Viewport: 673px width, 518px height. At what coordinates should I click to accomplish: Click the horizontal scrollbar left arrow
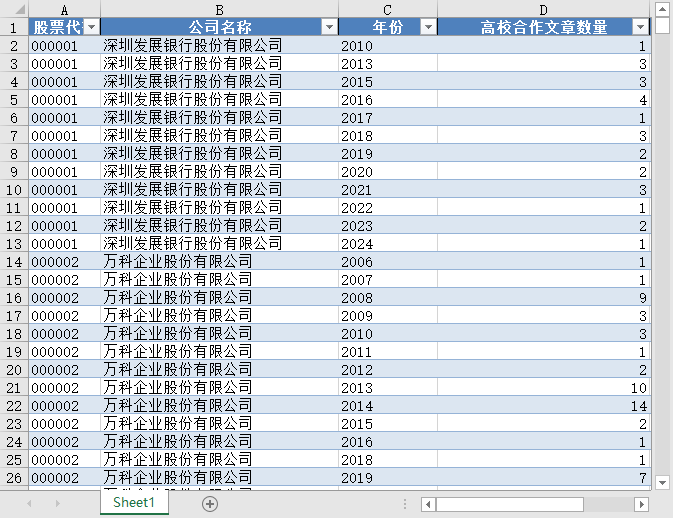[x=428, y=504]
